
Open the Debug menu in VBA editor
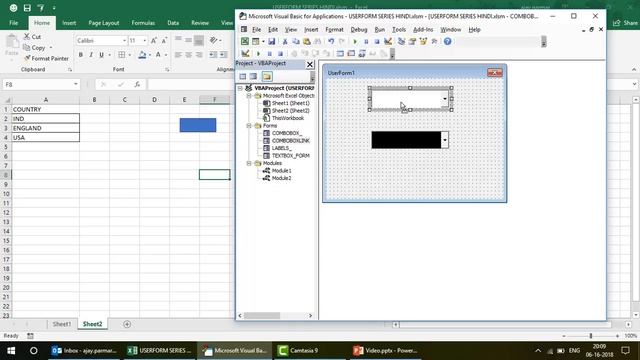point(358,29)
